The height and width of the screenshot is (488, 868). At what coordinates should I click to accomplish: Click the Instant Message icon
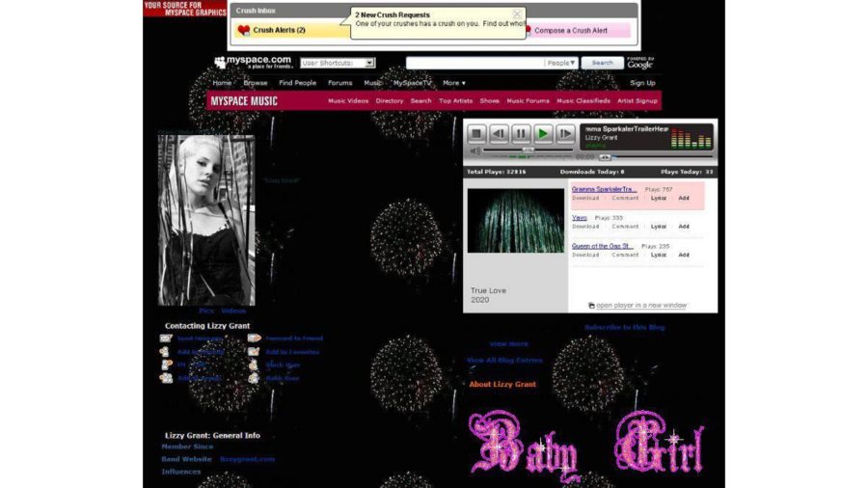[166, 365]
